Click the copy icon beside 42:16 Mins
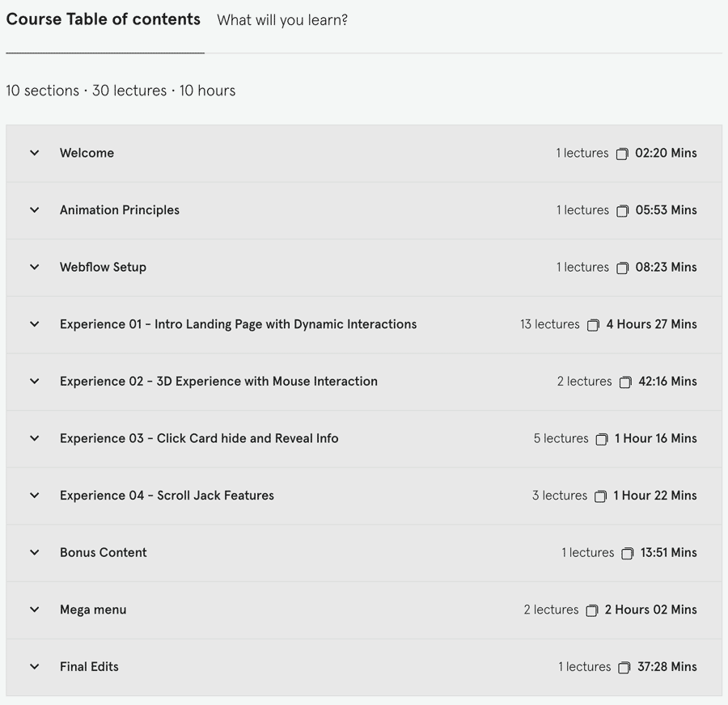The image size is (728, 705). (625, 382)
